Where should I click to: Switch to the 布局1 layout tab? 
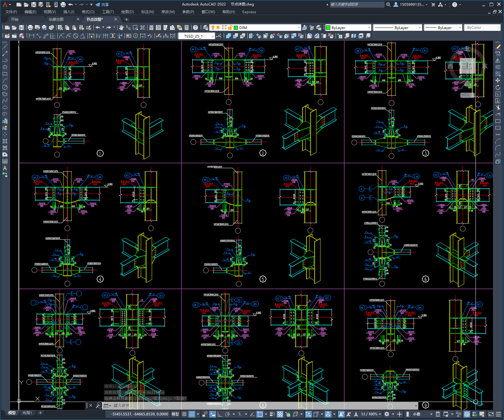[27, 413]
